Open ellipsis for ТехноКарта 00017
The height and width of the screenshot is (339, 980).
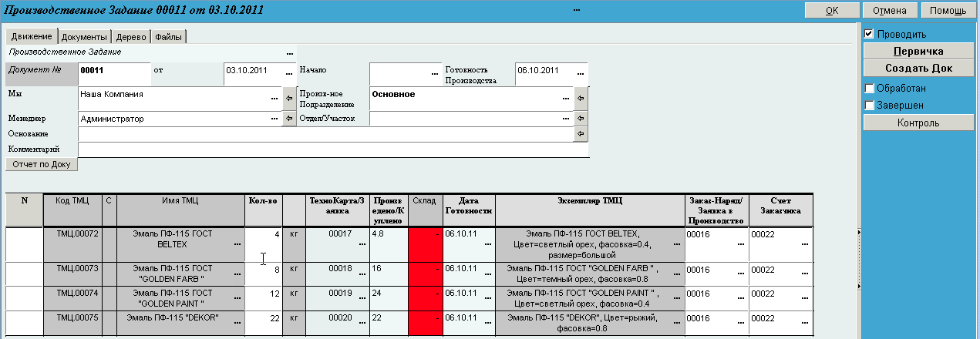[x=362, y=243]
